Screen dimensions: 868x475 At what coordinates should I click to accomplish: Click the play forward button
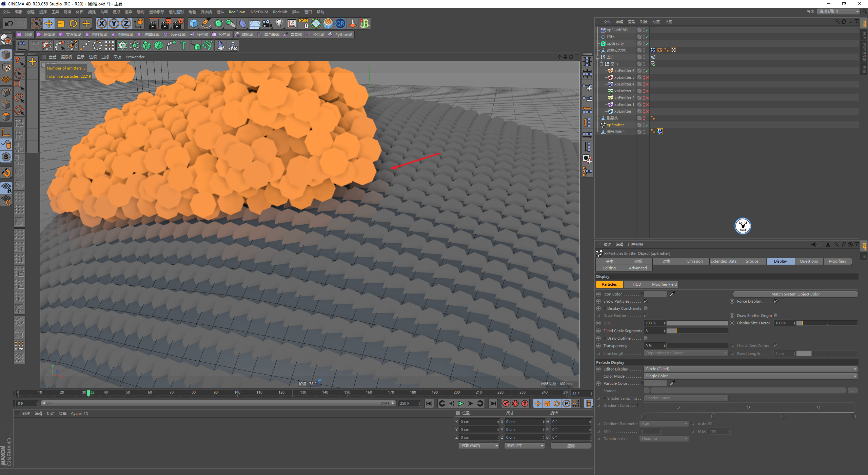coord(460,403)
